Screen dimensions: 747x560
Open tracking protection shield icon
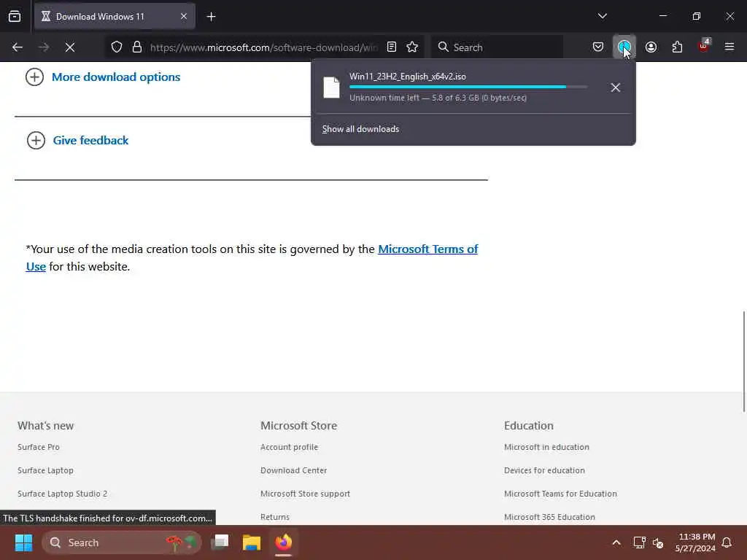(117, 47)
